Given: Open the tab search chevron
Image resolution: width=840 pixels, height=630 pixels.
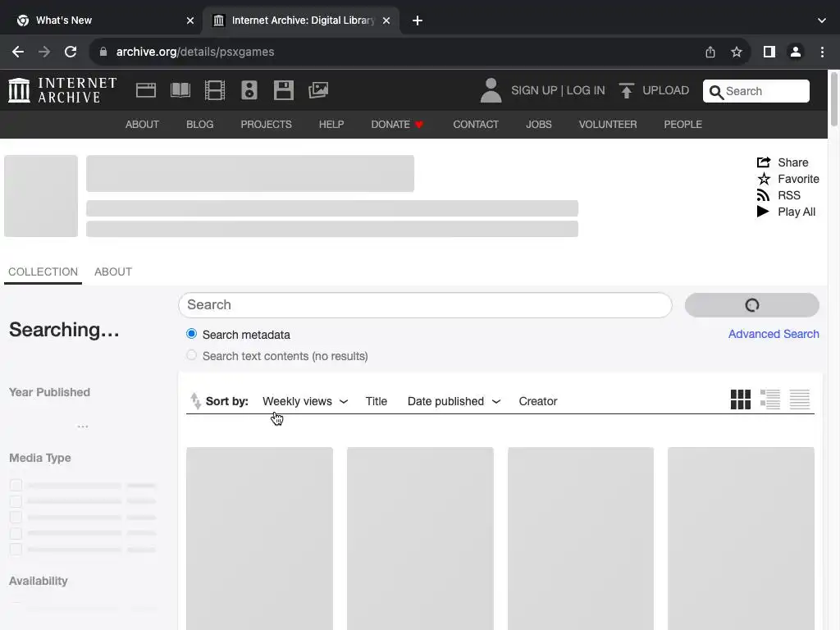Looking at the screenshot, I should (822, 21).
